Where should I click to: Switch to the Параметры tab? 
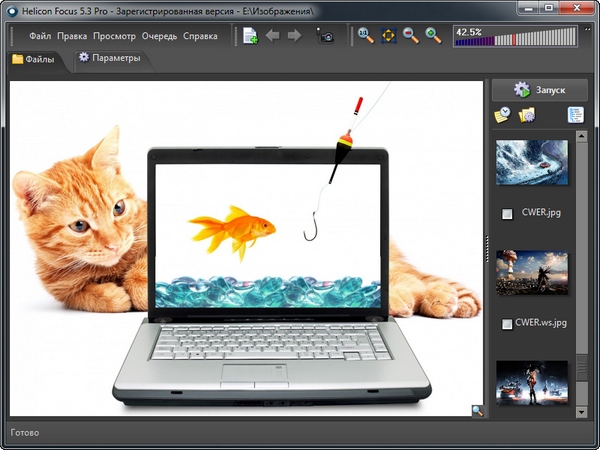coord(109,58)
